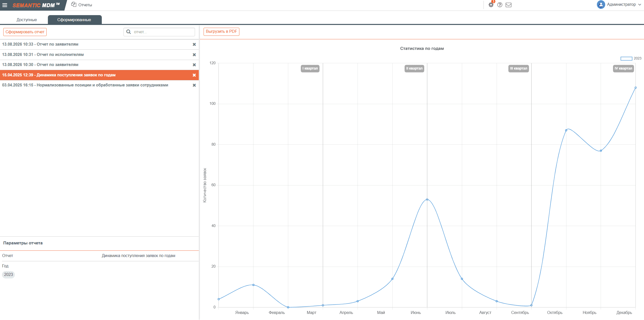This screenshot has height=320, width=644.
Task: Click Сформировать отчет button
Action: 25,32
